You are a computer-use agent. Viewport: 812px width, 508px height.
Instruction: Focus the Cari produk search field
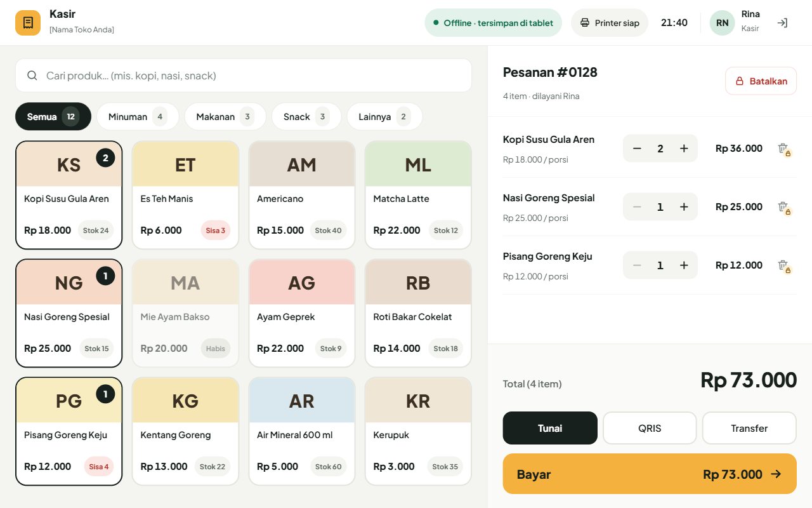244,76
